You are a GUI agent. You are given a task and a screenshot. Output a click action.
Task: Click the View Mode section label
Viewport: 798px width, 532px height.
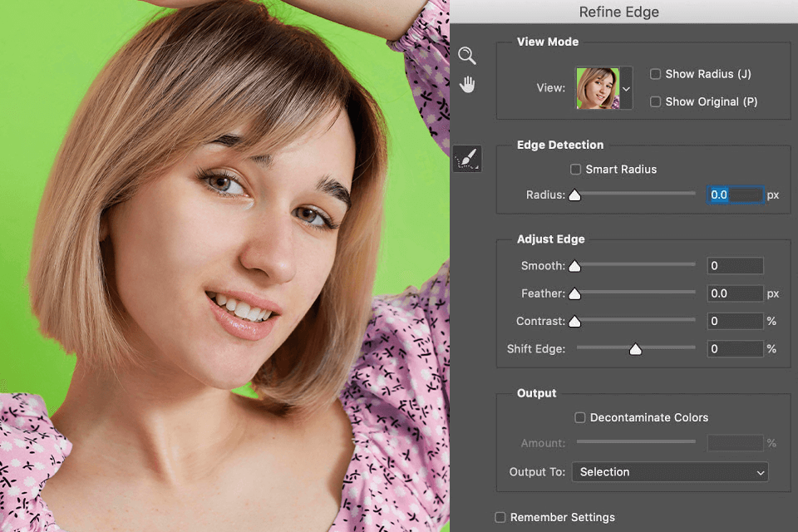coord(548,42)
